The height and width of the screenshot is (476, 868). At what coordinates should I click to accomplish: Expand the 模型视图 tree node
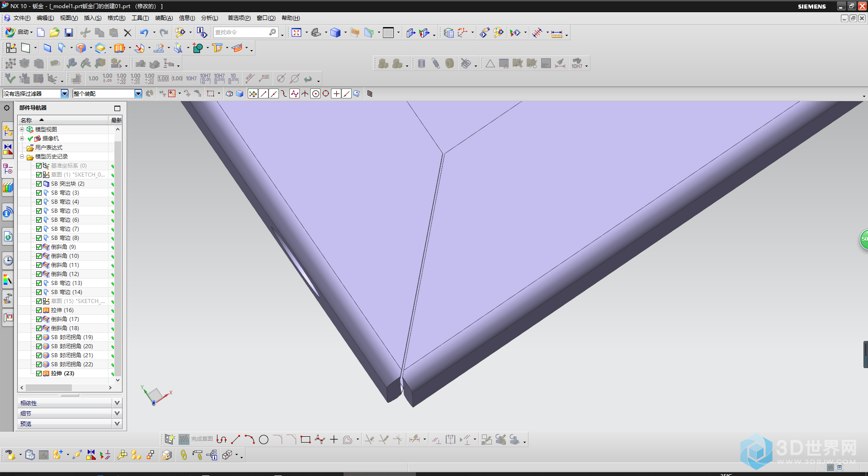click(x=22, y=129)
